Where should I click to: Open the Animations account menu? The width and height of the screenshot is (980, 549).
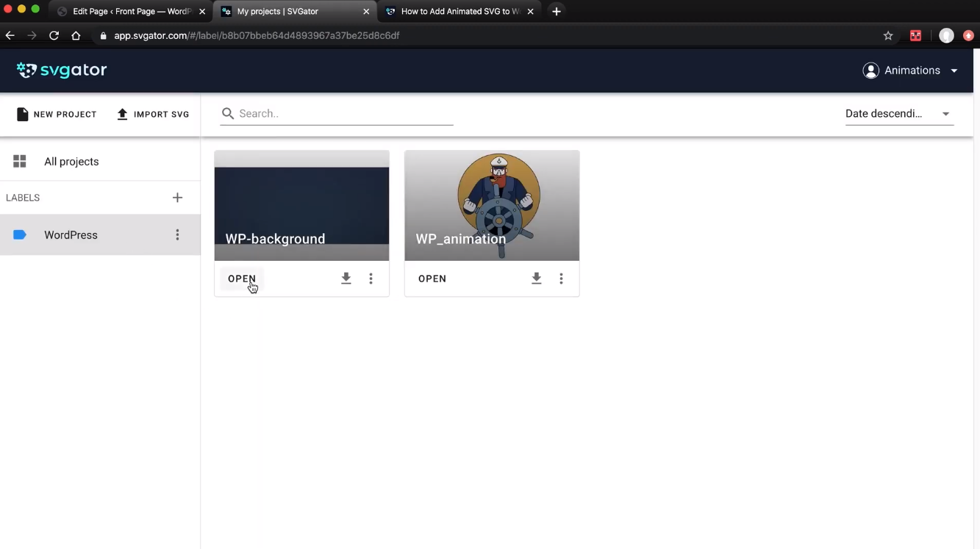click(x=910, y=71)
